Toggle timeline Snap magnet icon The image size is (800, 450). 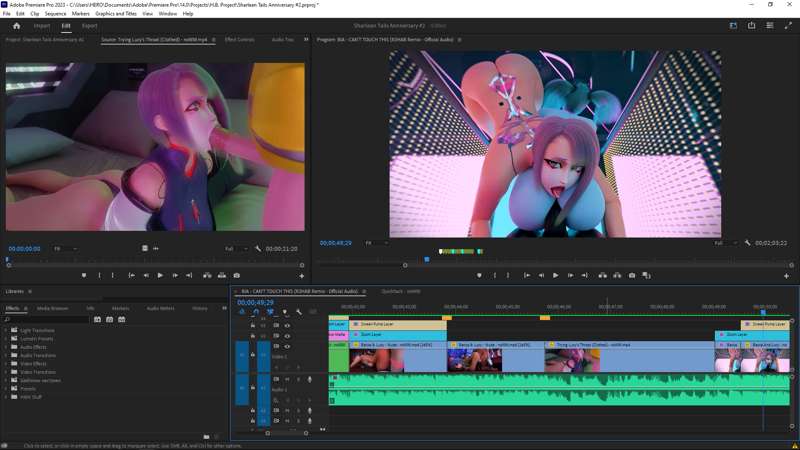pos(256,312)
